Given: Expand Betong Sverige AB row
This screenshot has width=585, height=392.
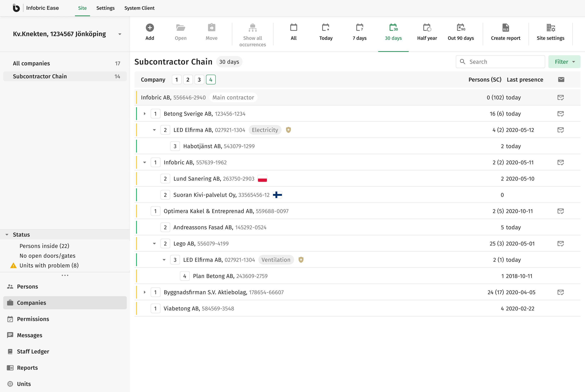Looking at the screenshot, I should pos(145,114).
